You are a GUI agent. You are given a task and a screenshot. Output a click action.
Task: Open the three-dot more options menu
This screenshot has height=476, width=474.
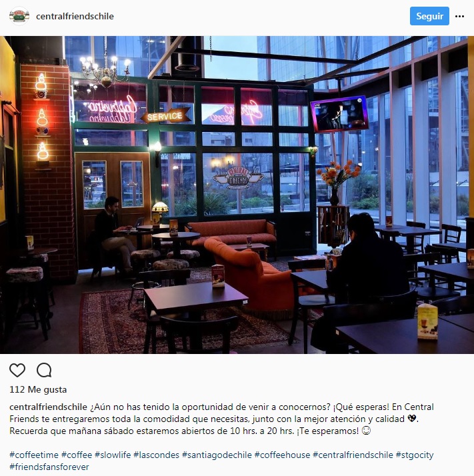tap(459, 17)
